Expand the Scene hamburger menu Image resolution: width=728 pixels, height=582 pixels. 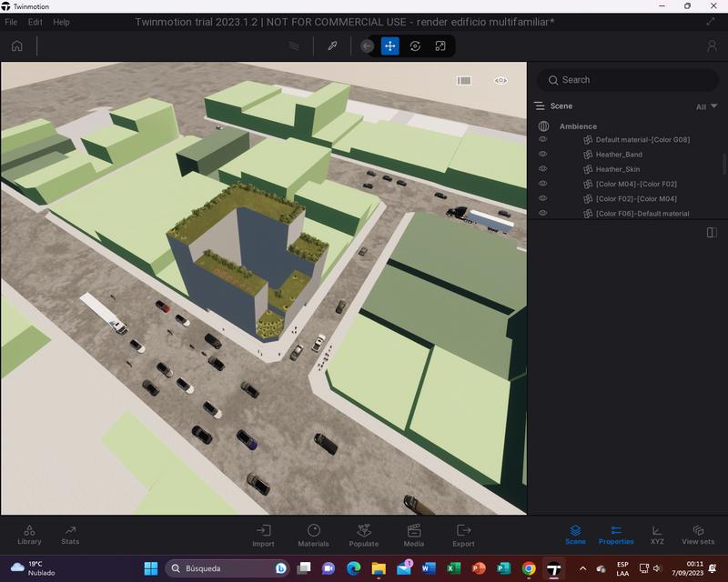click(540, 106)
